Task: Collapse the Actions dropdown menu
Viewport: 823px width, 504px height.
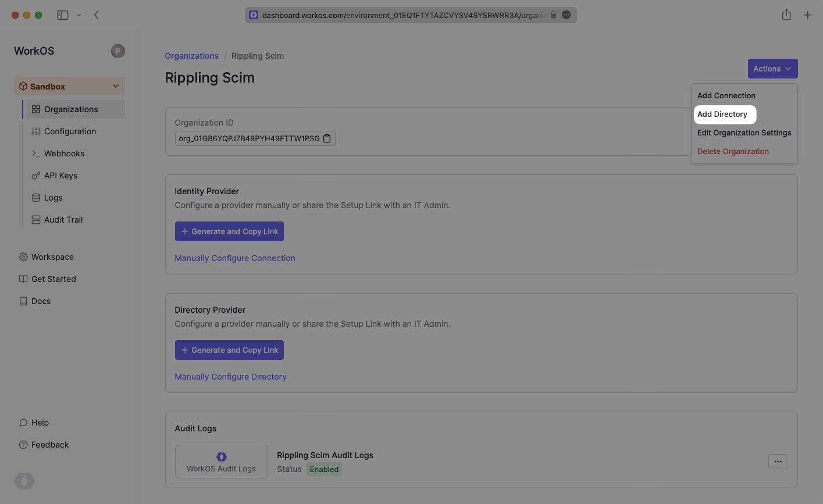Action: pyautogui.click(x=772, y=69)
